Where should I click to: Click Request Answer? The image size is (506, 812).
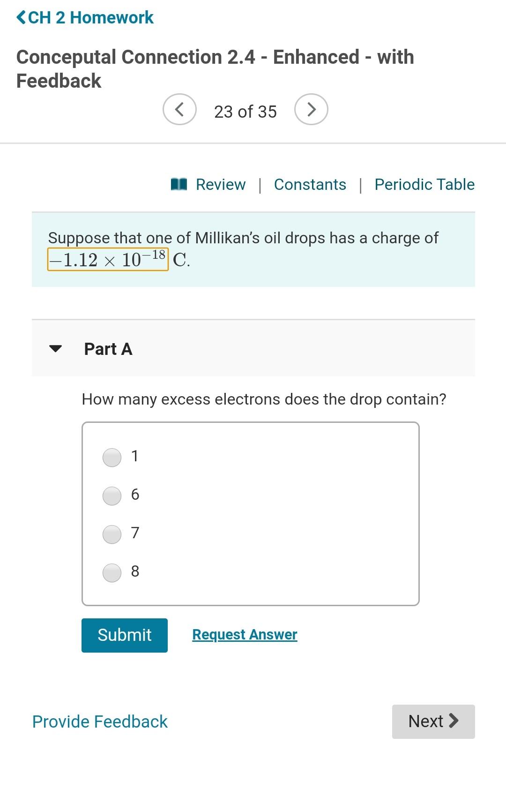coord(244,634)
